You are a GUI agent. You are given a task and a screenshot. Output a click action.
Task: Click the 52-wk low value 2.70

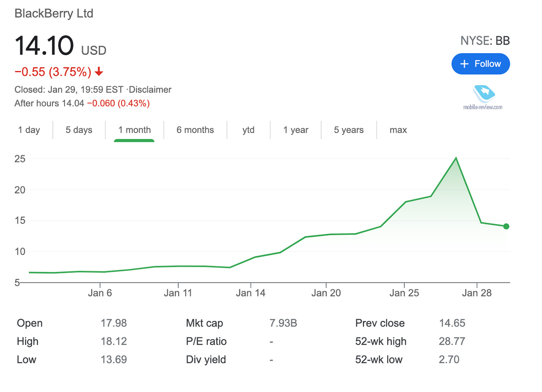coord(449,359)
